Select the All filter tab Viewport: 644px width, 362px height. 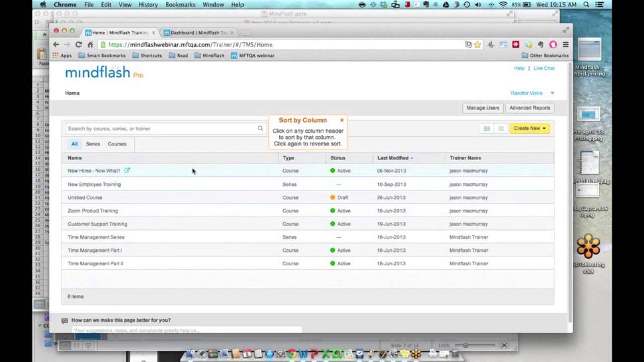point(74,144)
